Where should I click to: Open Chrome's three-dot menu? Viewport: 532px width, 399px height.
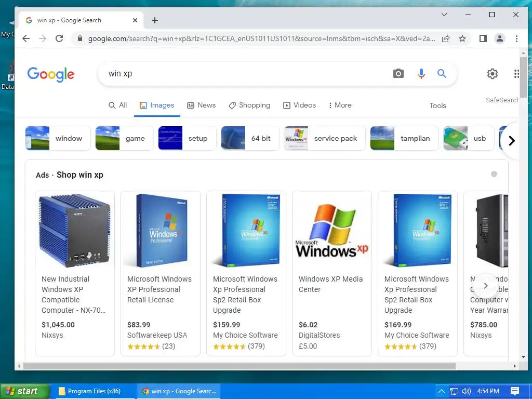coord(516,38)
